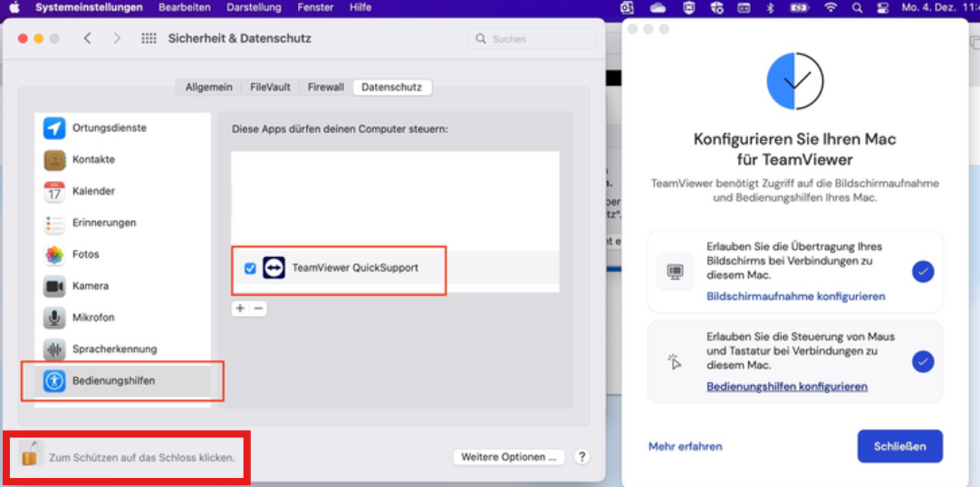980x487 pixels.
Task: Open the Wi-Fi status menu
Action: point(831,7)
